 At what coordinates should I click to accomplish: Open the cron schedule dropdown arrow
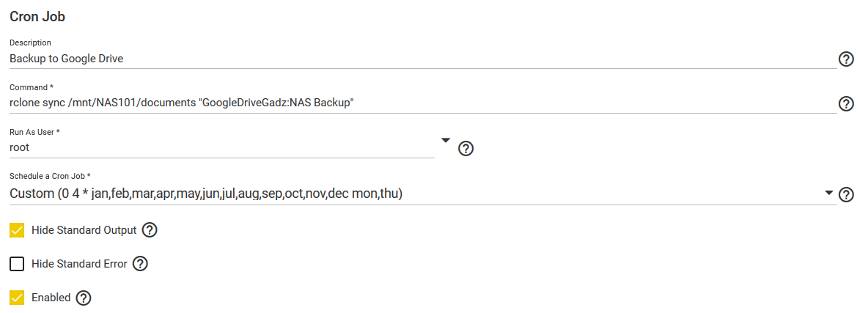tap(828, 193)
